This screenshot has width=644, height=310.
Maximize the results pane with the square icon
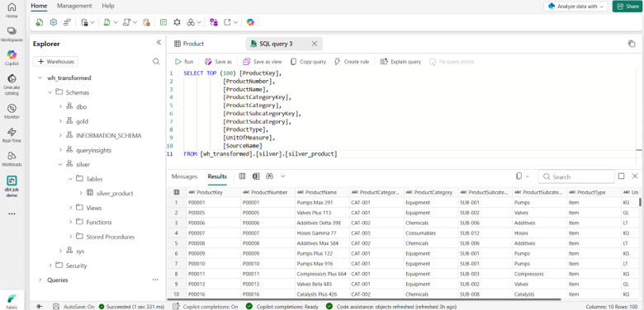tap(622, 176)
